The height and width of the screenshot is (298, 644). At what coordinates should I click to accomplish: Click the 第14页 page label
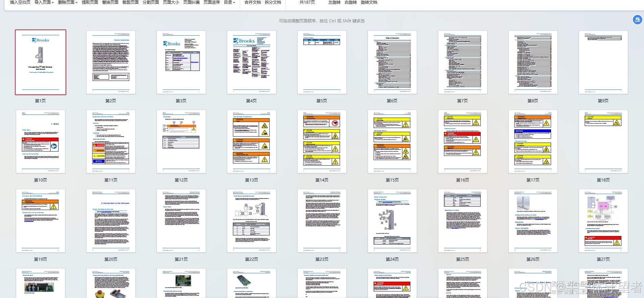[322, 180]
